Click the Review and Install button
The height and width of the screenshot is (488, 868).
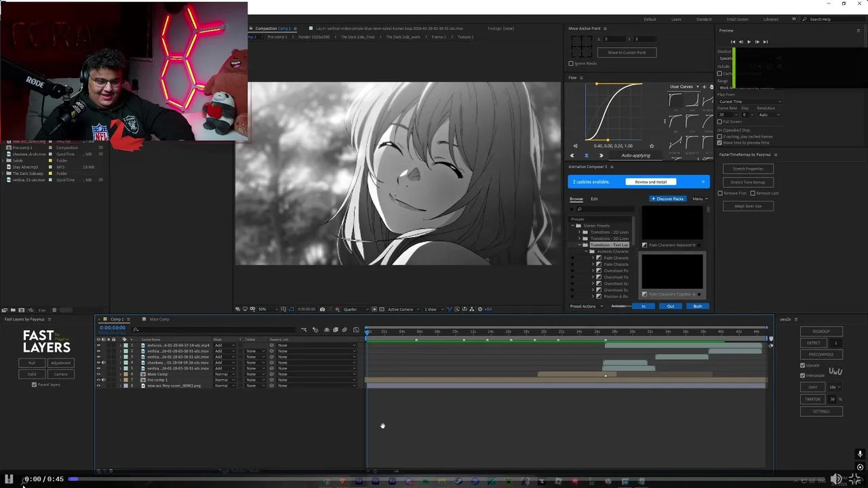coord(651,182)
